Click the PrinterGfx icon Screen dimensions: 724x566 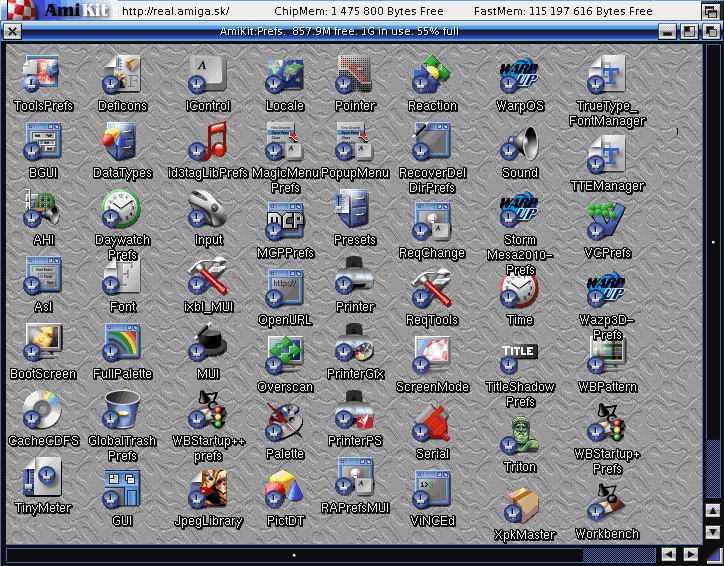click(355, 342)
